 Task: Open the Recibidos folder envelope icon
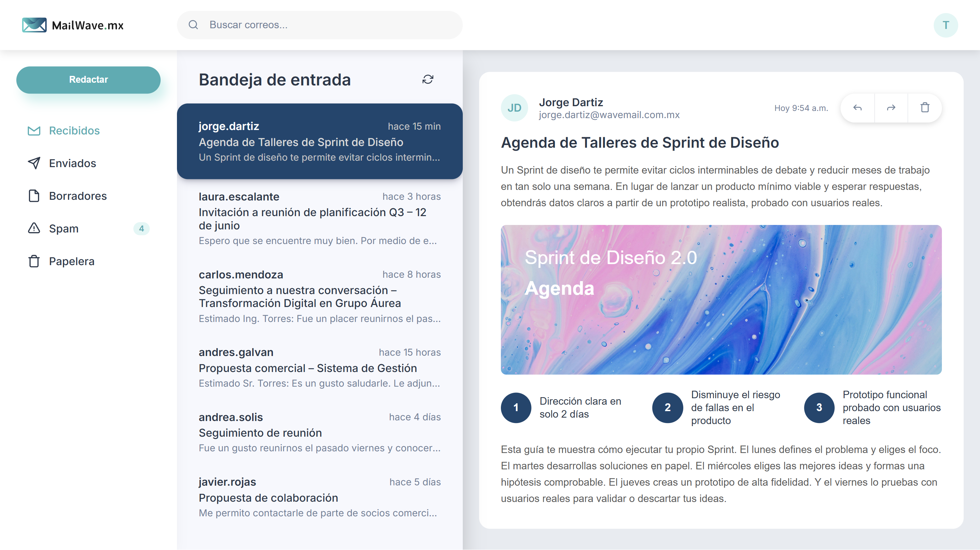coord(34,131)
